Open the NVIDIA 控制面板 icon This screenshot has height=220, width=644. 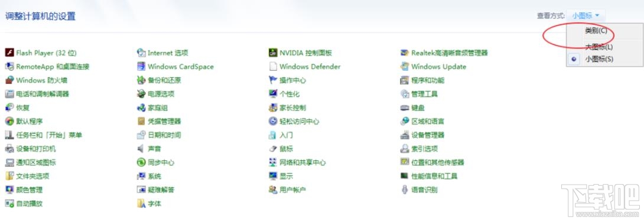point(273,53)
